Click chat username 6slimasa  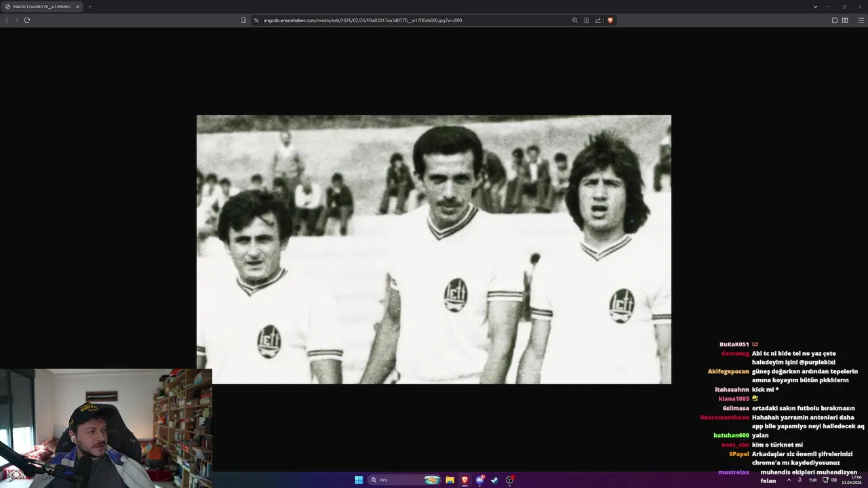tap(736, 408)
